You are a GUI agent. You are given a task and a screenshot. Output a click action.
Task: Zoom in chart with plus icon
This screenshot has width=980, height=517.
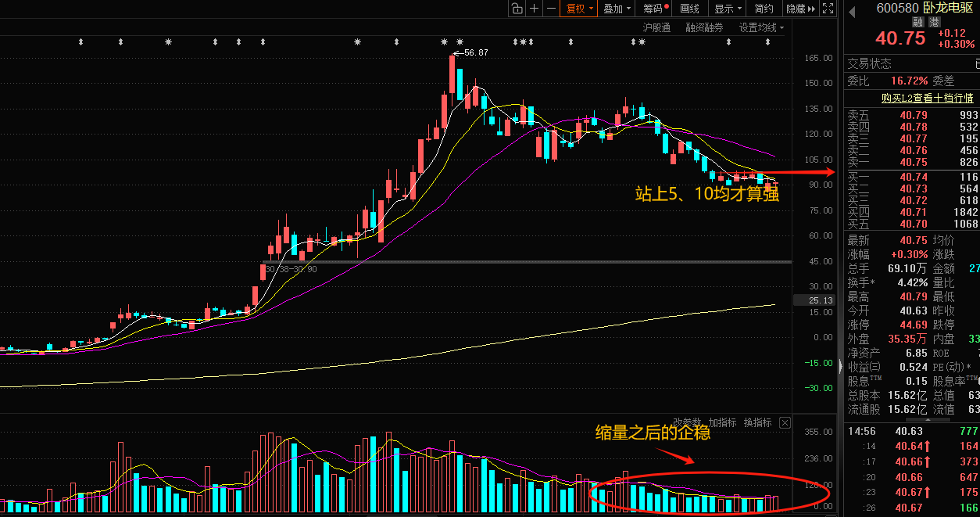pyautogui.click(x=534, y=9)
